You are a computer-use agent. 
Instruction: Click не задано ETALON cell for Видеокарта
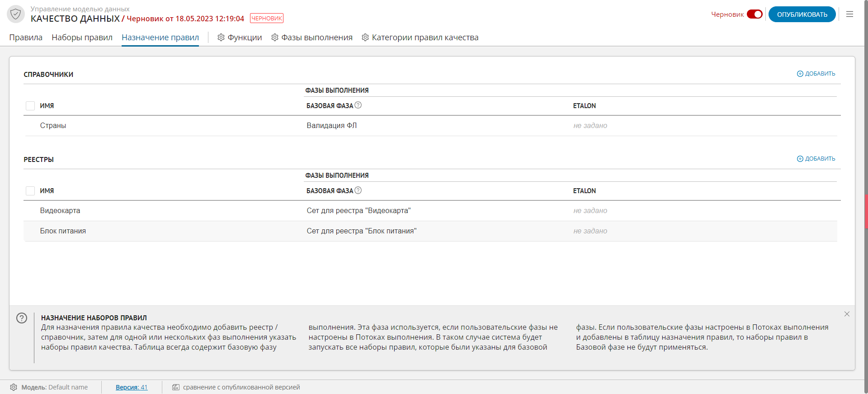pos(590,211)
